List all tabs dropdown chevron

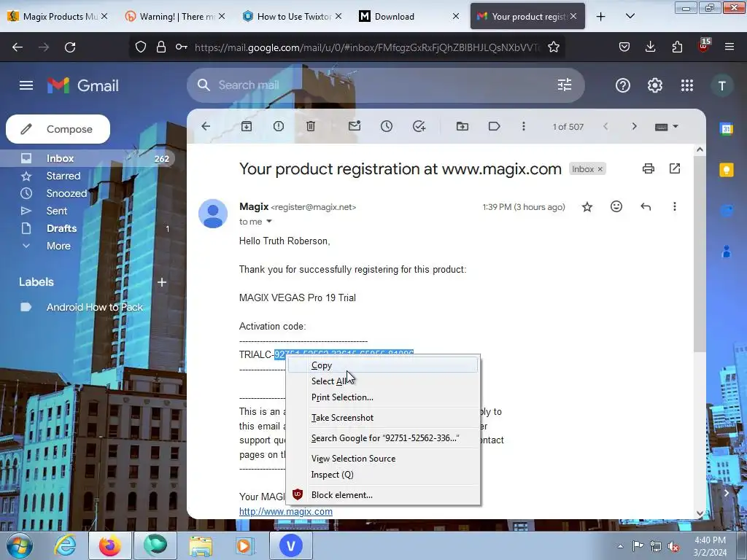[x=630, y=16]
